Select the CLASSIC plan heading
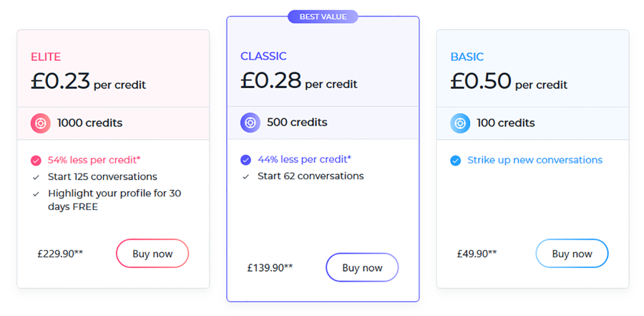 (263, 56)
